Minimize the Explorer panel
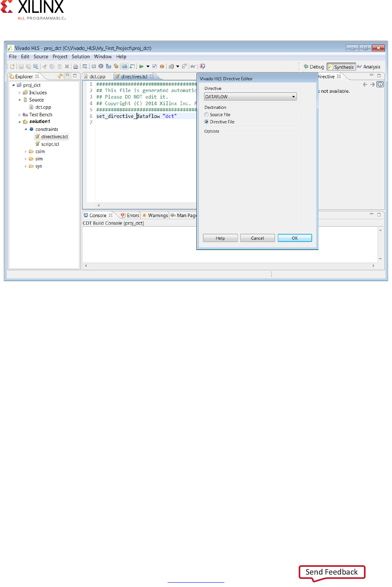The width and height of the screenshot is (392, 587). click(68, 75)
